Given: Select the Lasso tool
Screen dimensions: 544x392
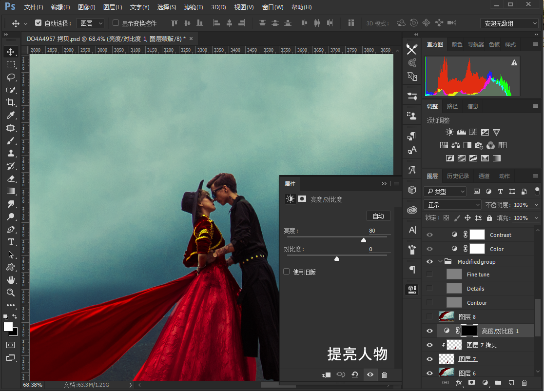Looking at the screenshot, I should click(11, 77).
